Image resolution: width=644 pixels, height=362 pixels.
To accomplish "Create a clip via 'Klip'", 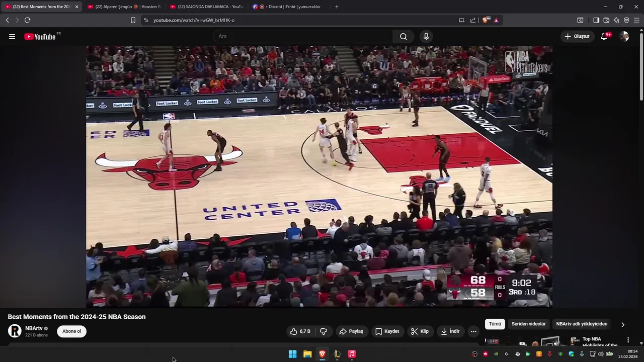I will coord(420,331).
